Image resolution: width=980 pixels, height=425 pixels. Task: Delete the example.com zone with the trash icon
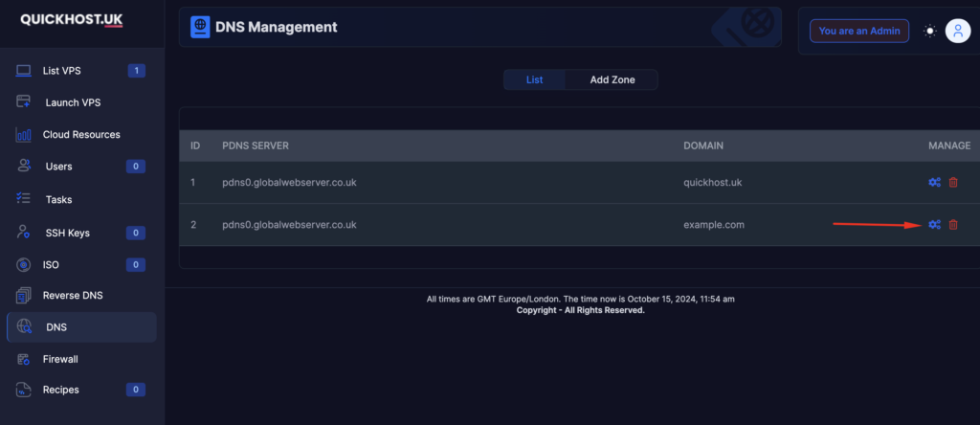(x=953, y=224)
